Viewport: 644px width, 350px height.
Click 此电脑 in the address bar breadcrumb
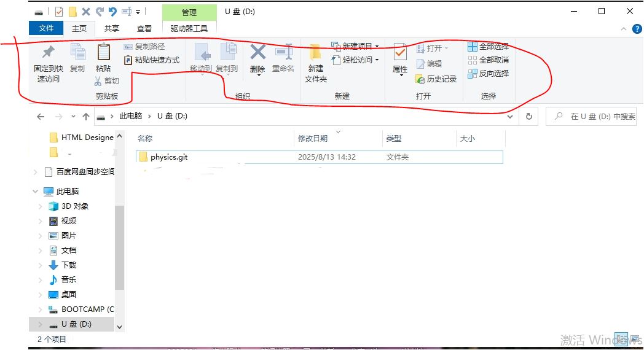click(x=131, y=116)
